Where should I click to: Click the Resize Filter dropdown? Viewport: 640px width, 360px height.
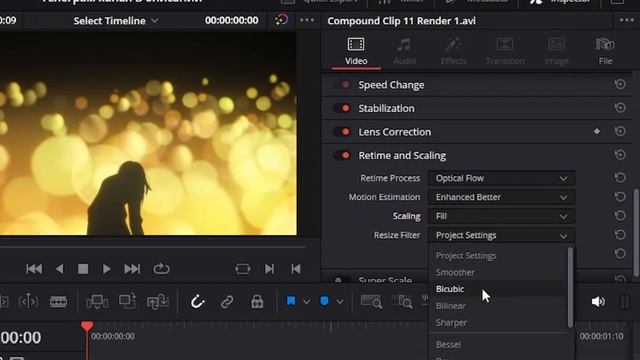(x=501, y=236)
